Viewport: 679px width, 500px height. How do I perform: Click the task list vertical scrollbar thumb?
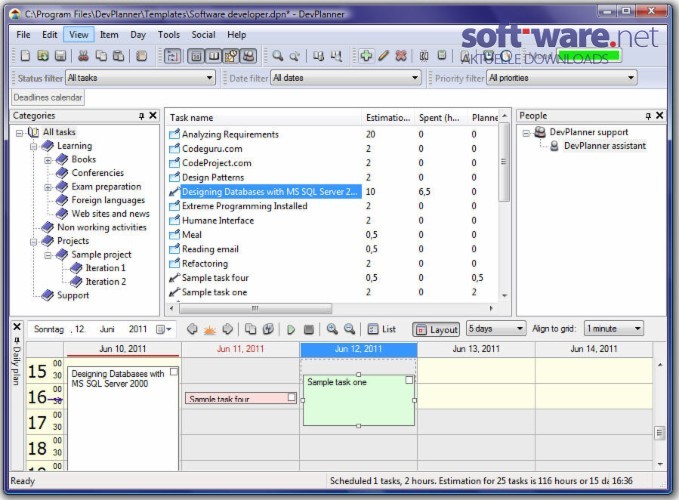[503, 163]
